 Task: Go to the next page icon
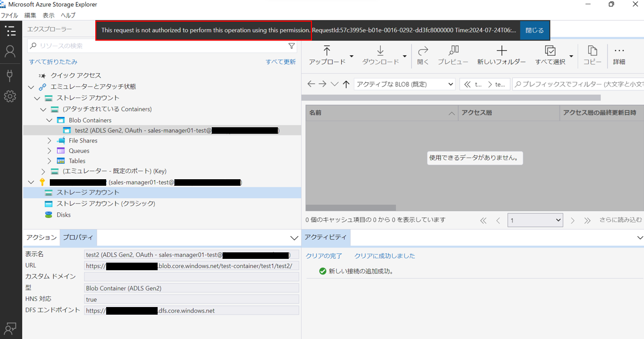click(x=573, y=221)
